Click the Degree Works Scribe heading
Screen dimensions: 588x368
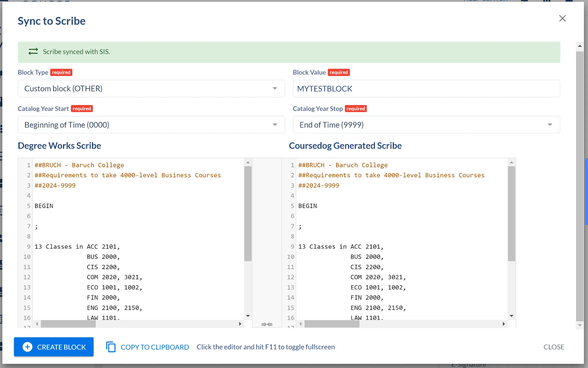pyautogui.click(x=60, y=146)
